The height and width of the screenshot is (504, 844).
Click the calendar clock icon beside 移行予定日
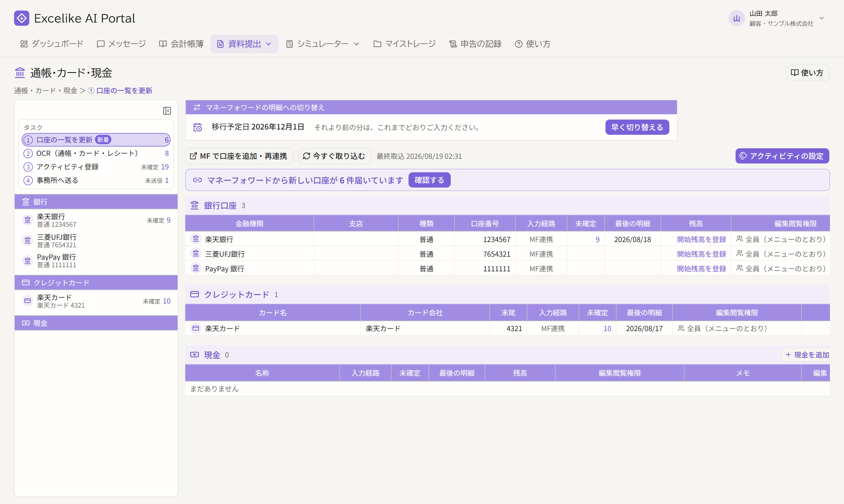[x=198, y=127]
